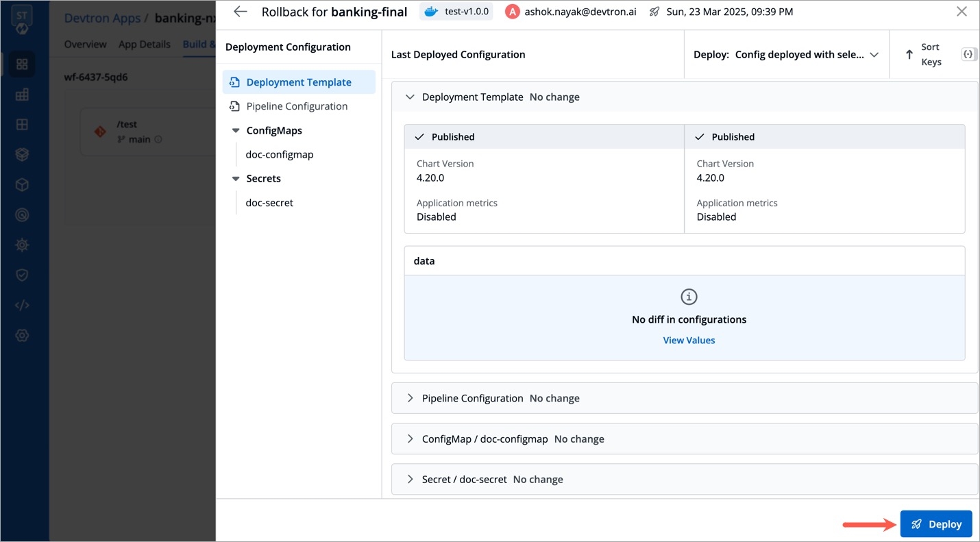Switch to the Overview tab

(x=86, y=44)
